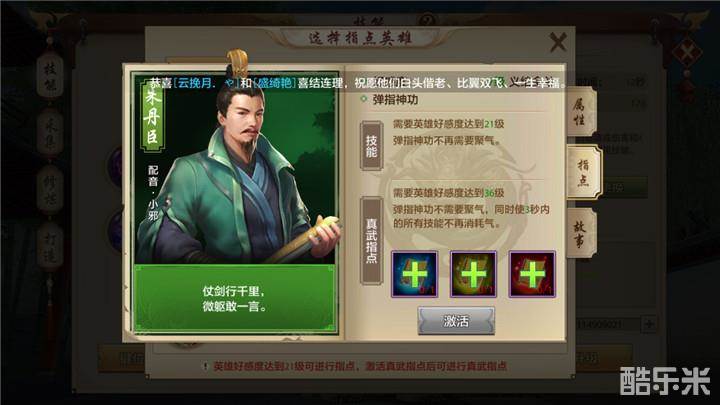Switch to the 指点 tab

pos(583,172)
